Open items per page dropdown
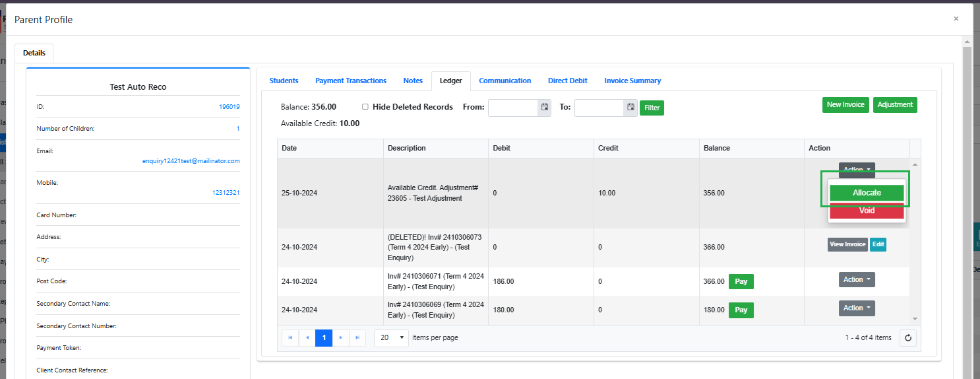980x379 pixels. pyautogui.click(x=391, y=337)
